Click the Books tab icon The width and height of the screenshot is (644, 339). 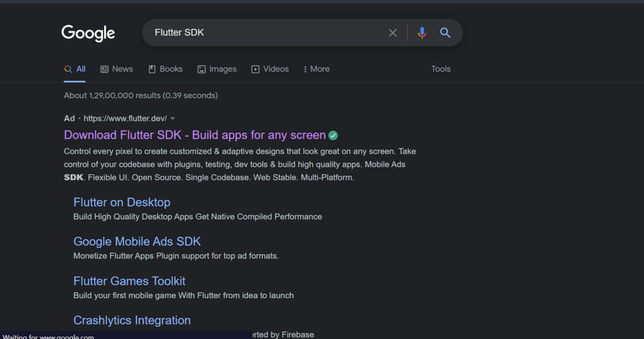[x=152, y=69]
